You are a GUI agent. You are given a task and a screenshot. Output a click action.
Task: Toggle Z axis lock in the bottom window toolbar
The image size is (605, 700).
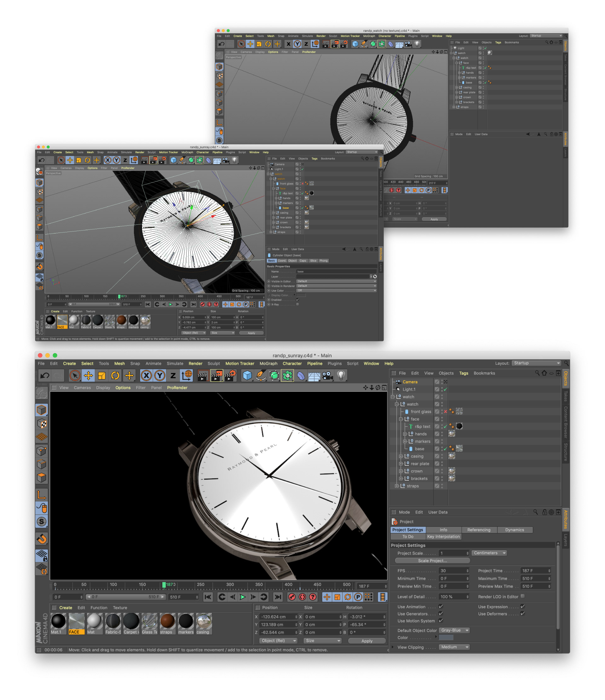173,375
